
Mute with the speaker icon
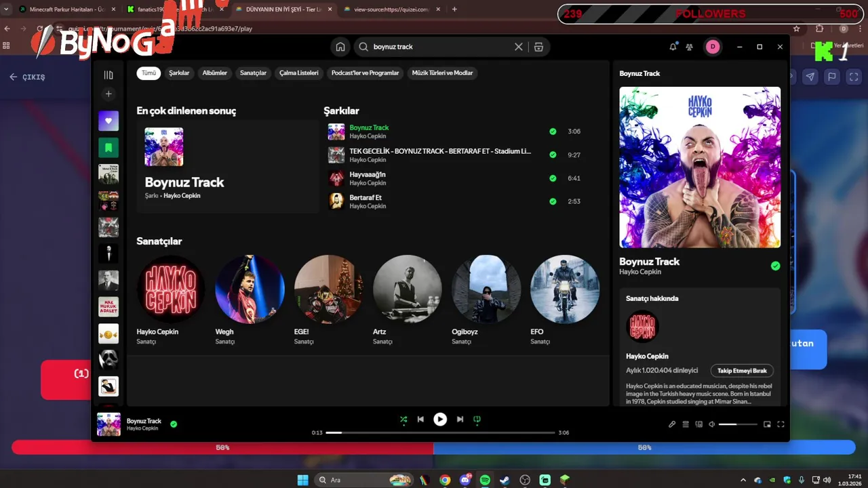pyautogui.click(x=712, y=424)
